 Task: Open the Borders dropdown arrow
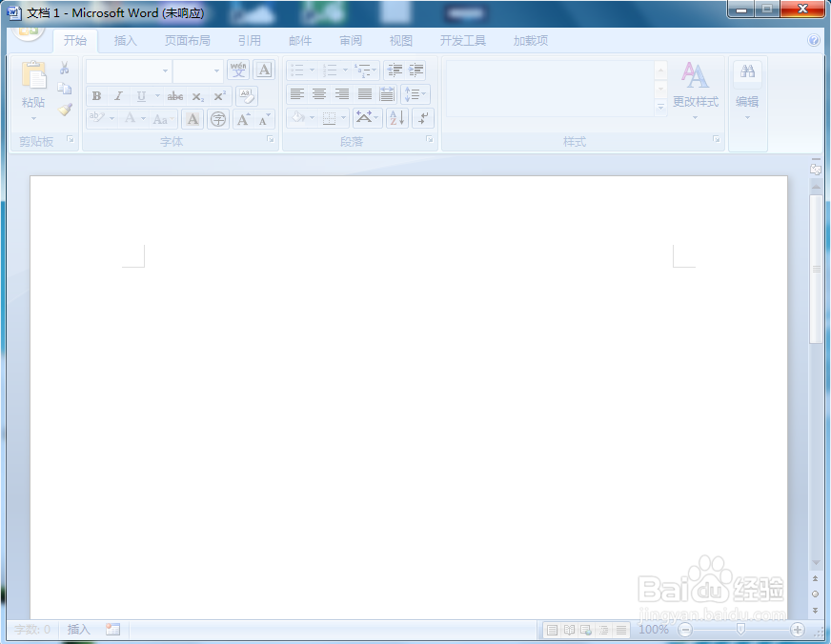(x=343, y=117)
